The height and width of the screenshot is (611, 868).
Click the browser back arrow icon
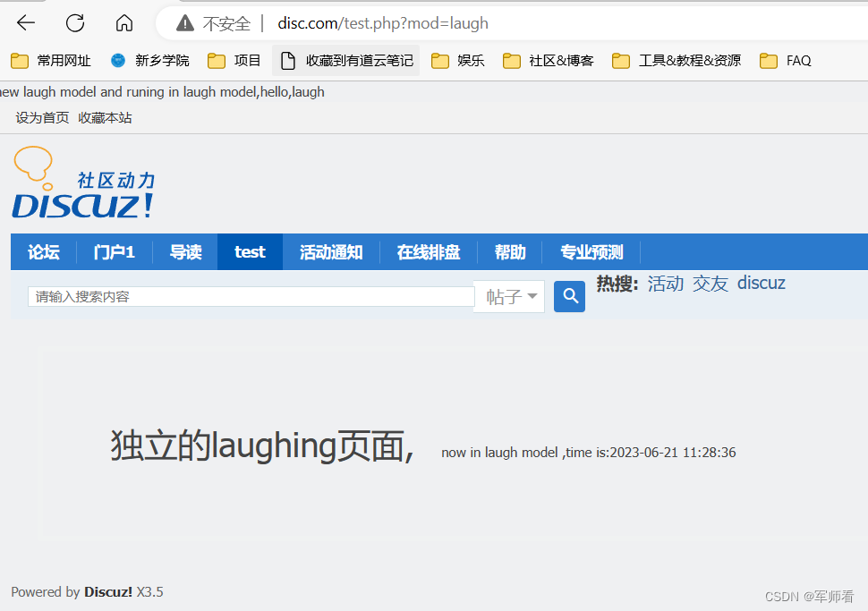click(x=25, y=22)
